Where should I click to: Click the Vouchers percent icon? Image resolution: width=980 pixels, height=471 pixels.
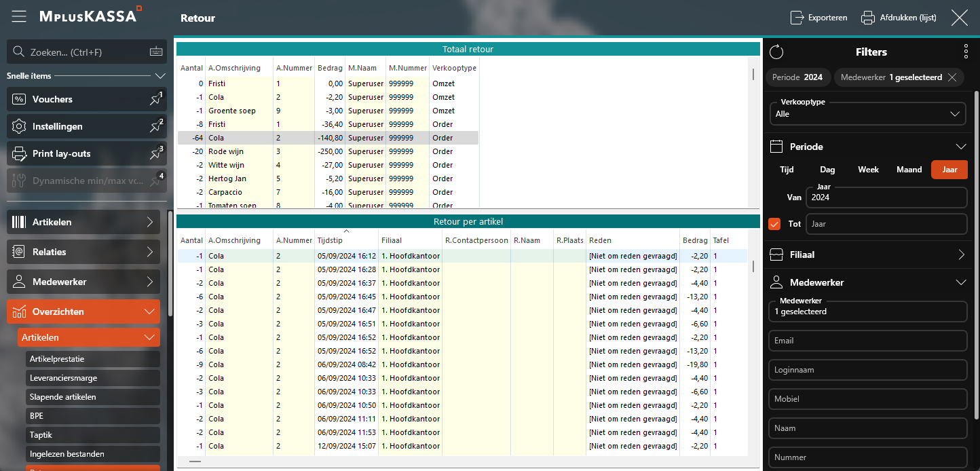tap(20, 99)
